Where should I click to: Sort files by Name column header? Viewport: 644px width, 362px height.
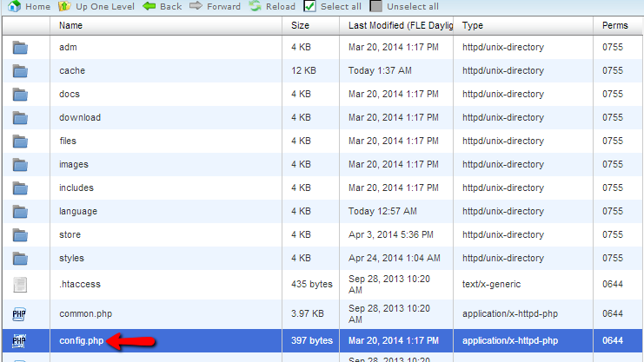tap(71, 25)
